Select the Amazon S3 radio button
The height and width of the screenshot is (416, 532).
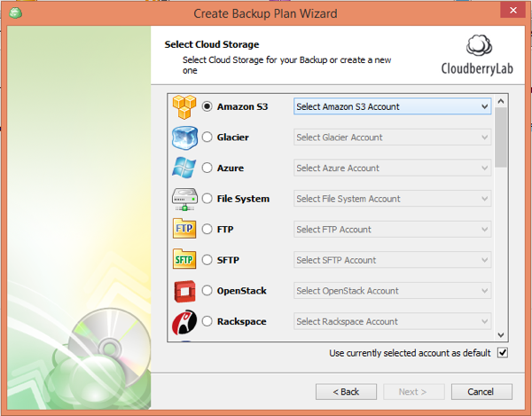207,106
